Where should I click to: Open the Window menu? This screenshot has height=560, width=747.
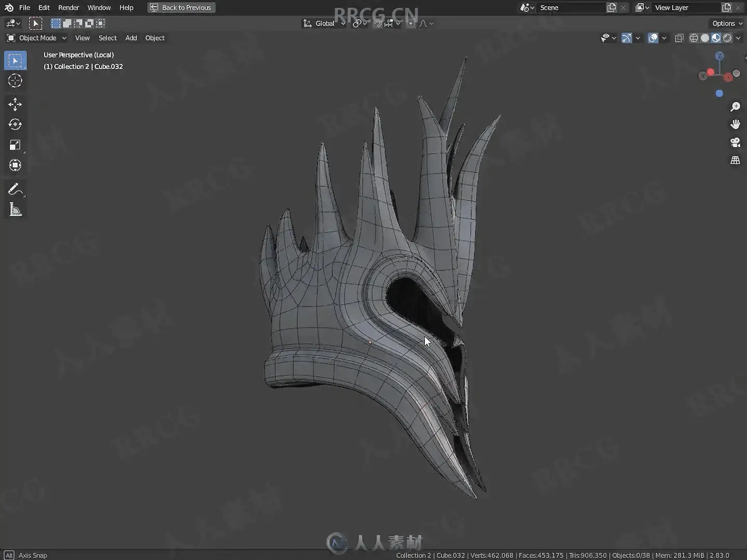click(99, 8)
